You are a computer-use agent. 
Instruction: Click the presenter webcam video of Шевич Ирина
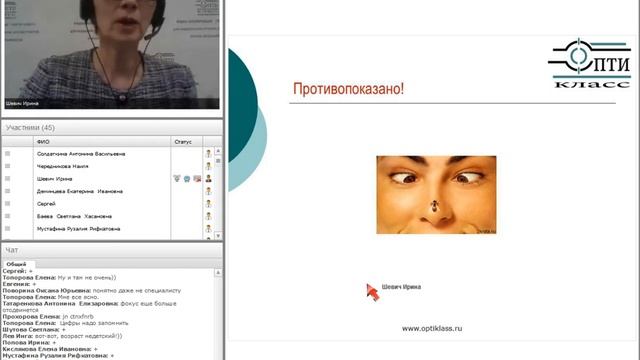tap(112, 54)
